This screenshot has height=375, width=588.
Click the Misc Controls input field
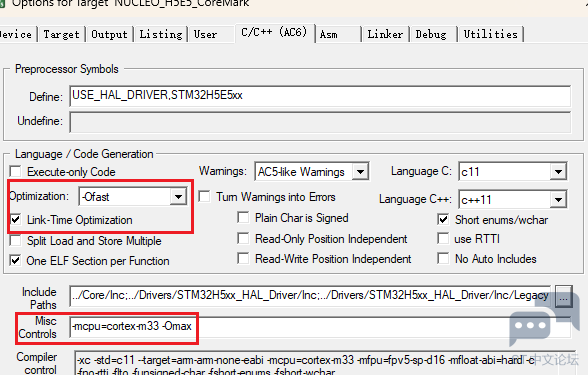click(320, 327)
